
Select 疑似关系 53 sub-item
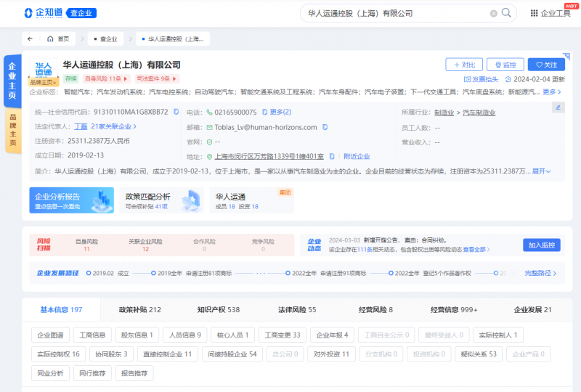point(479,354)
